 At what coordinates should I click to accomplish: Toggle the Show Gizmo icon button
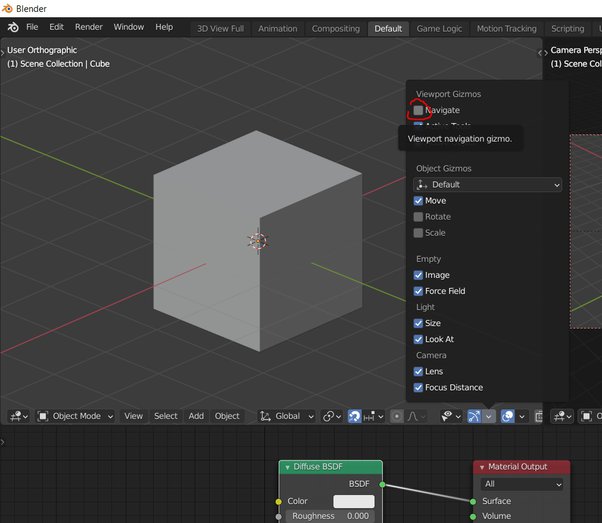pos(474,416)
